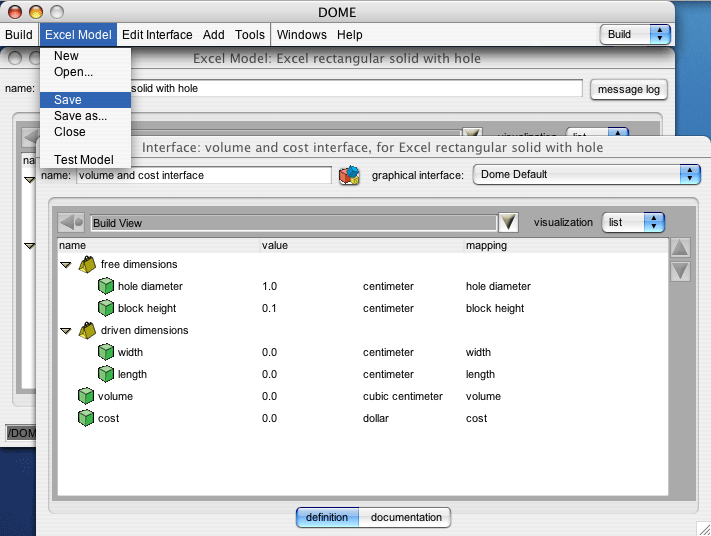Viewport: 711px width, 536px height.
Task: Click the length mapping cell
Action: tap(480, 375)
